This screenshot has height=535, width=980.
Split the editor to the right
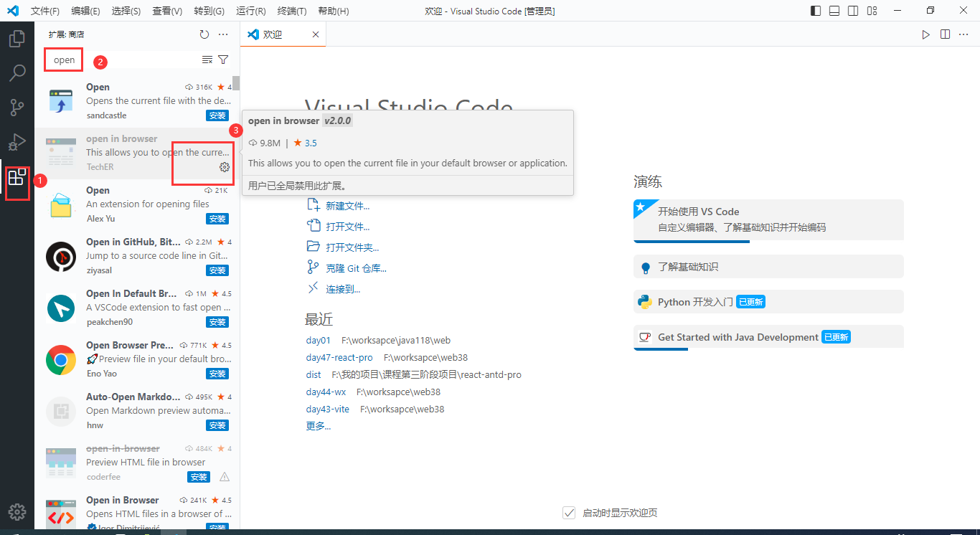click(945, 34)
